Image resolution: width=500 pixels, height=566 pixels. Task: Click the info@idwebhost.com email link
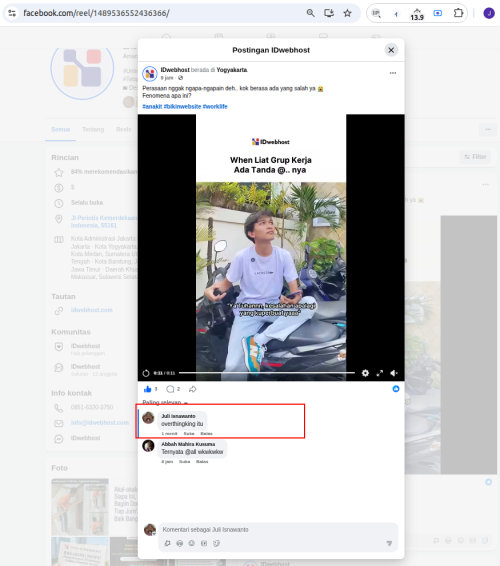point(100,423)
